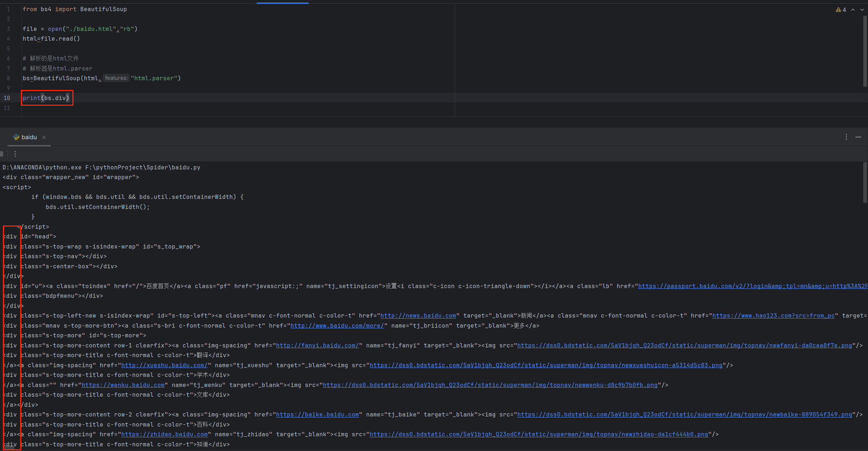The width and height of the screenshot is (868, 451).
Task: Click the '# 解析的是html文件' comment
Action: pos(50,58)
